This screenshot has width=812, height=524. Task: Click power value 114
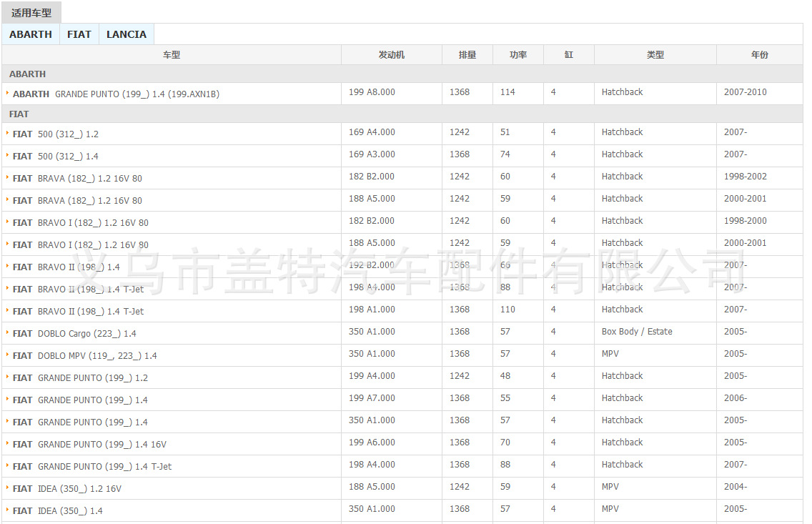tap(508, 92)
